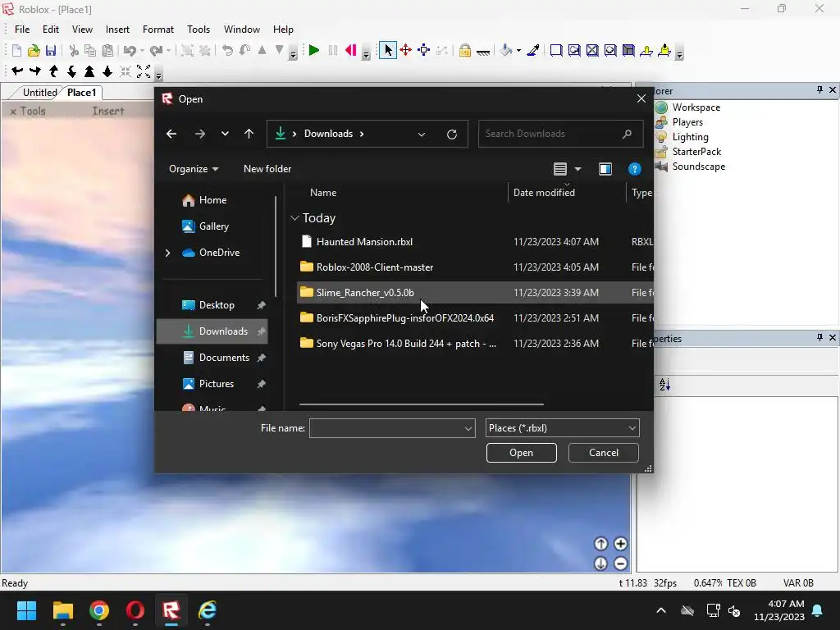Image resolution: width=840 pixels, height=630 pixels.
Task: Click the Search Downloads field
Action: coord(560,134)
